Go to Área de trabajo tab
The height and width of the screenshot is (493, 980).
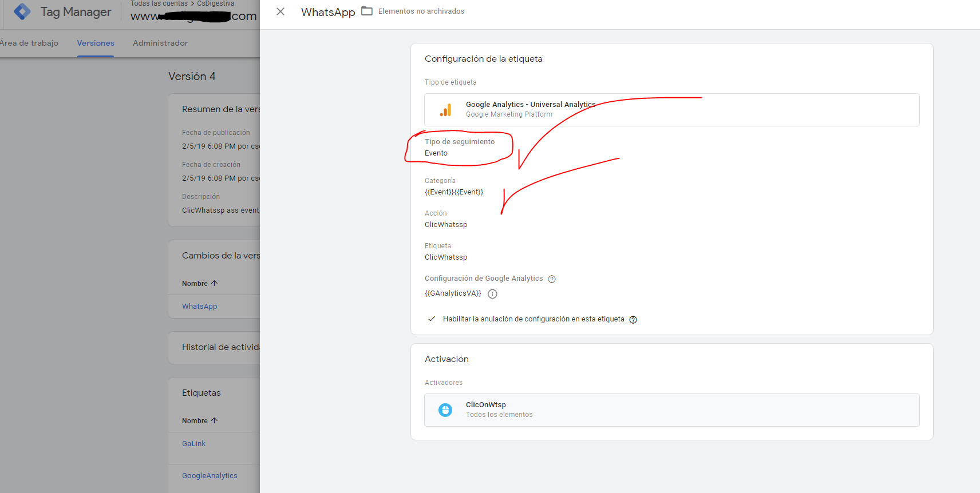coord(29,43)
